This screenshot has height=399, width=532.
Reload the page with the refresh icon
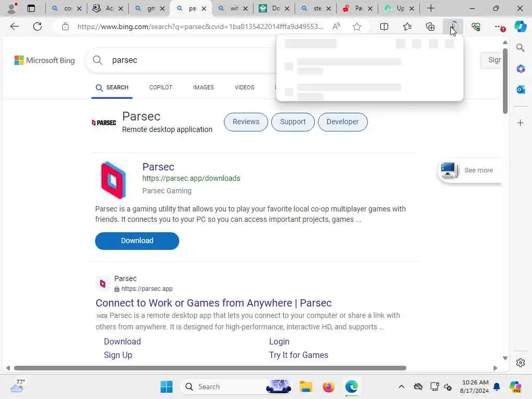(37, 26)
